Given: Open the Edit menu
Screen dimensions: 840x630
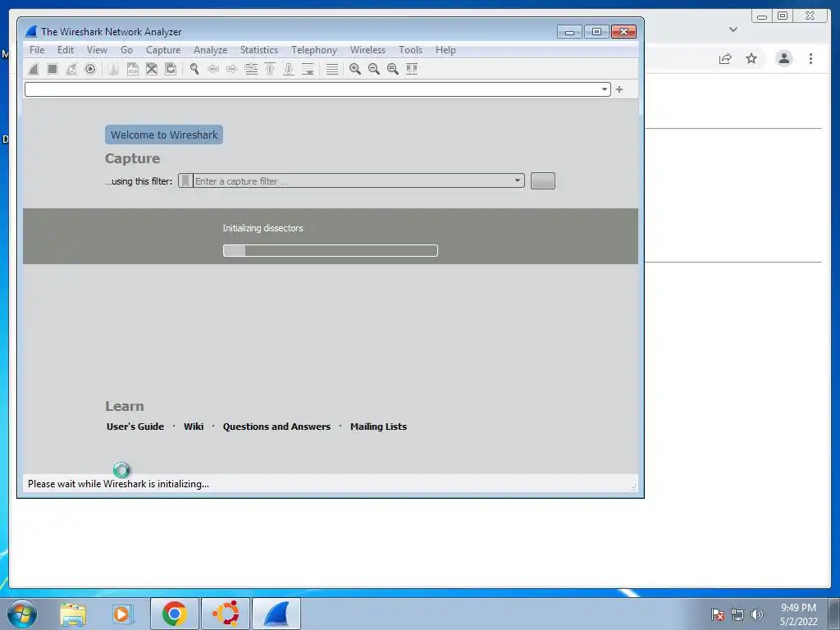Looking at the screenshot, I should click(66, 50).
